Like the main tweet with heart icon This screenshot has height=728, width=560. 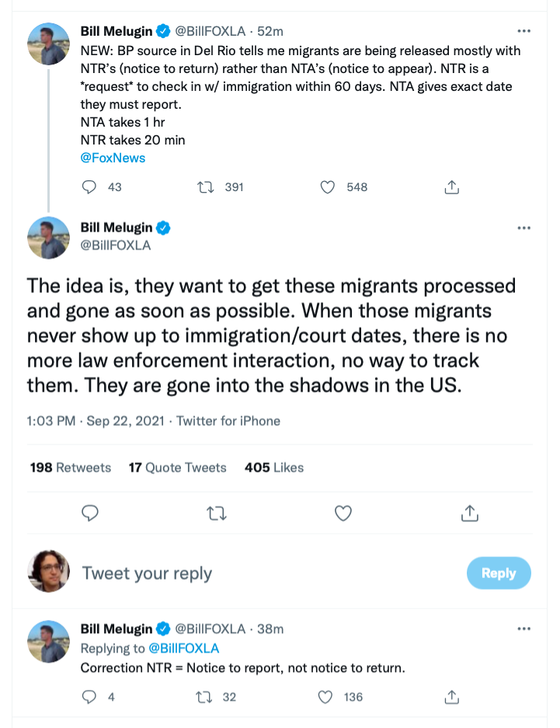click(343, 513)
